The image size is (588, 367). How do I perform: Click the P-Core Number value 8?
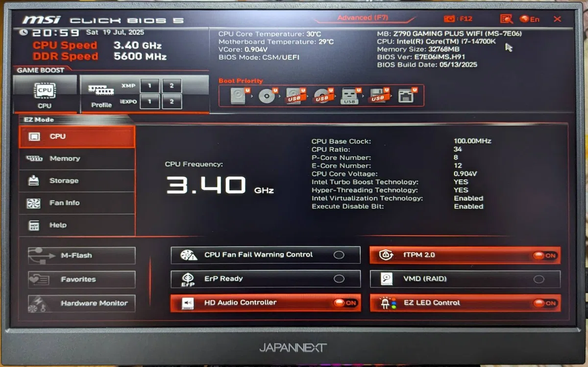tap(456, 157)
